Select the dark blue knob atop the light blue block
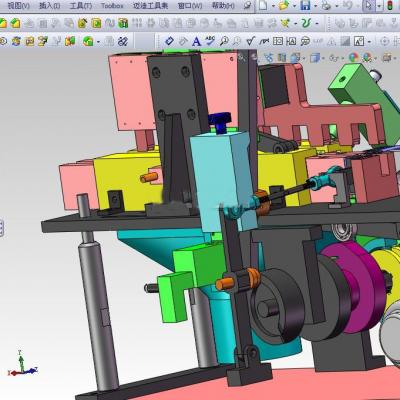This screenshot has height=400, width=400. coord(219,123)
